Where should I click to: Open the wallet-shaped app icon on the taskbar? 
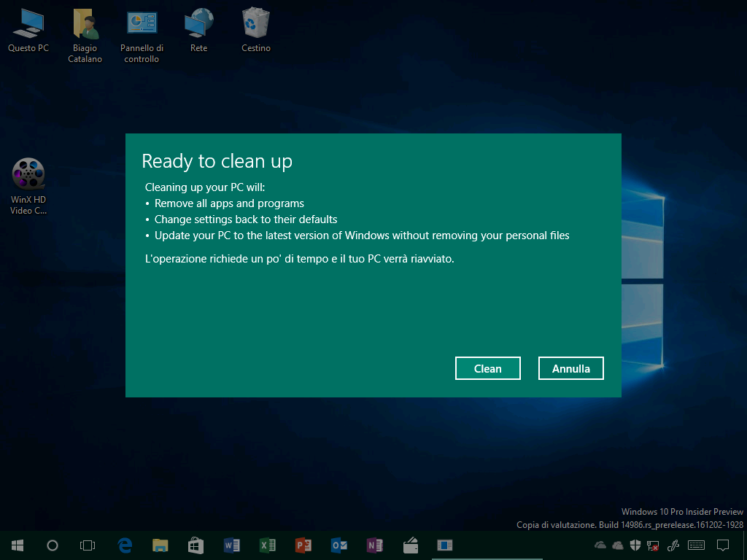coord(410,545)
